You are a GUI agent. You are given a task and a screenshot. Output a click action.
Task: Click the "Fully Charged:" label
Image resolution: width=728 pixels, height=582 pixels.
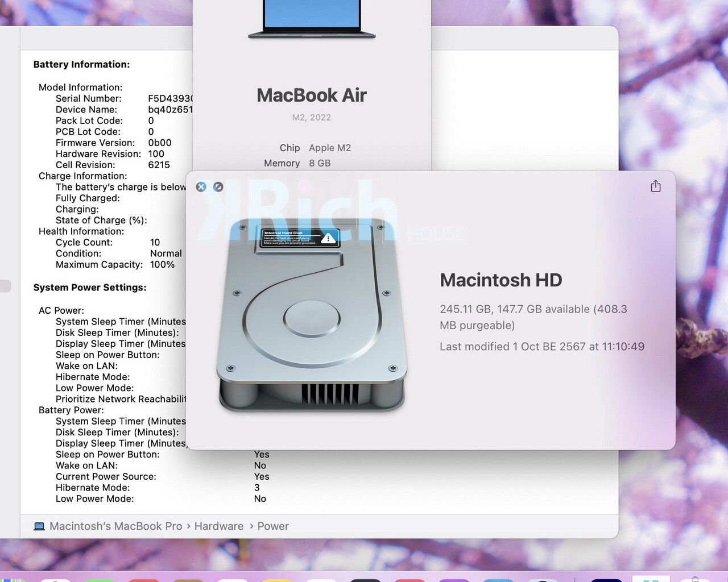[x=88, y=198]
